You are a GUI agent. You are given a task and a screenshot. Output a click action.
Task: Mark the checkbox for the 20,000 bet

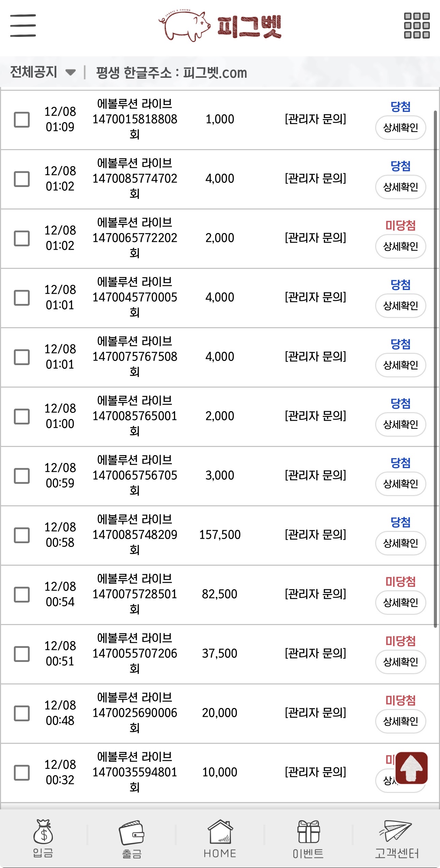[x=22, y=713]
